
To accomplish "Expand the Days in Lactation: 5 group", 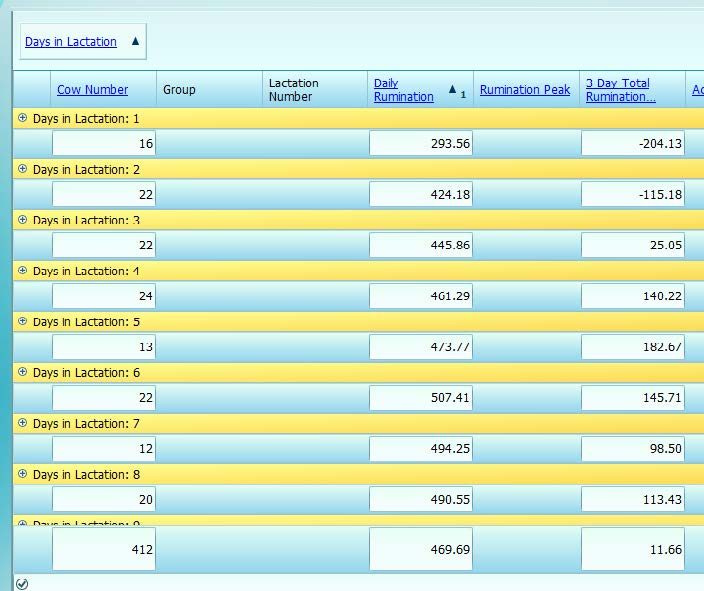I will tap(22, 322).
